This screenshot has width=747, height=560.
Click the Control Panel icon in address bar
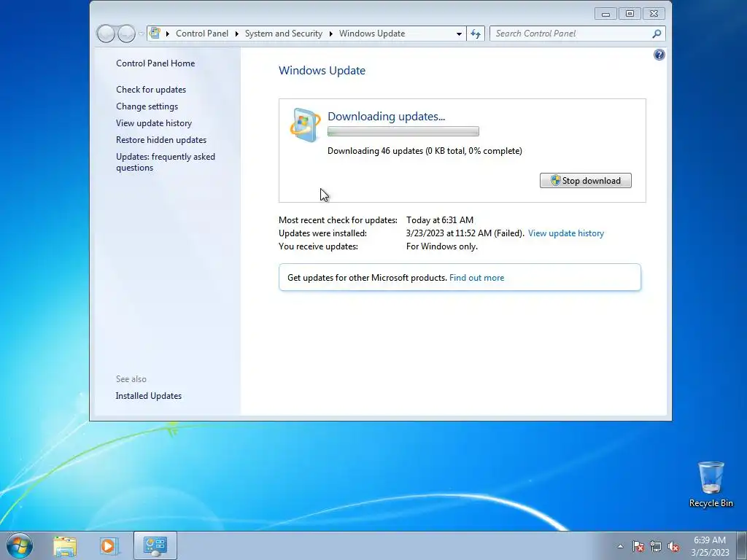[x=155, y=33]
